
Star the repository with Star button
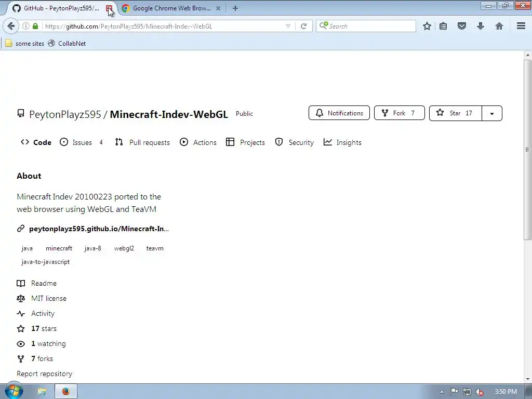point(455,113)
